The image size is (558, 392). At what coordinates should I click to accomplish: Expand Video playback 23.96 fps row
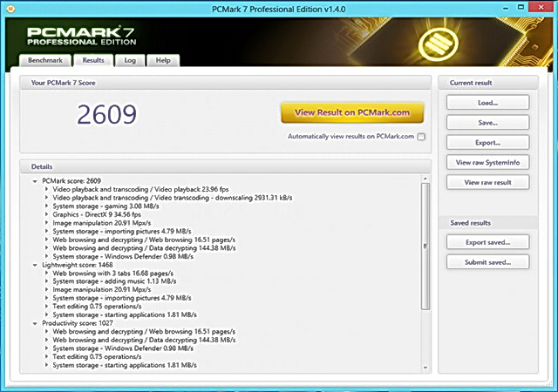point(46,189)
